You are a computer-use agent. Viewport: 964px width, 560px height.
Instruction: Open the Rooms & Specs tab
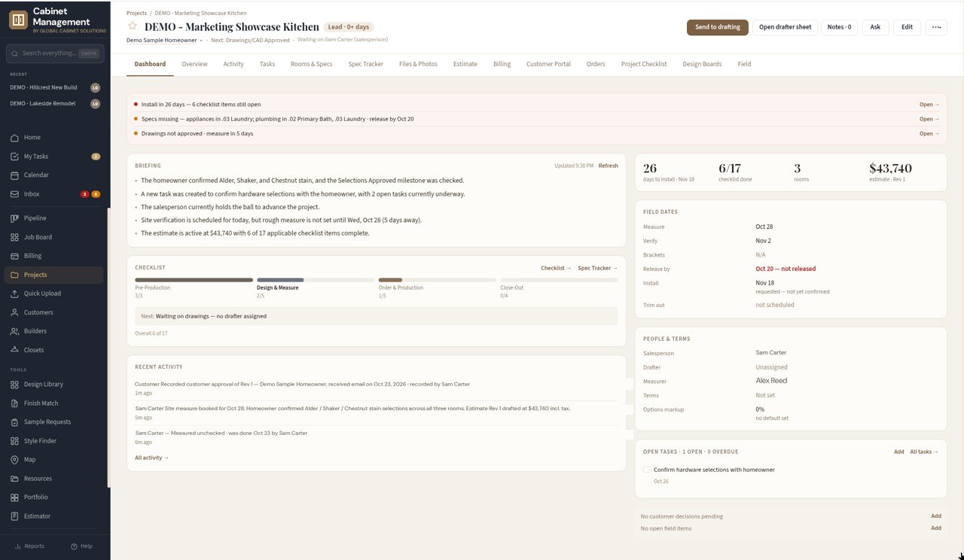tap(312, 64)
